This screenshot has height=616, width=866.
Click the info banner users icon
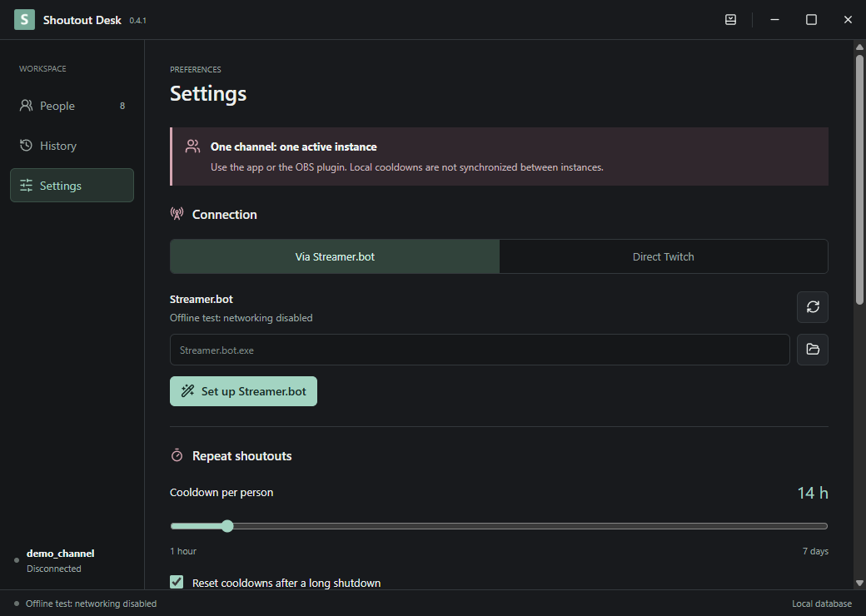(x=192, y=147)
